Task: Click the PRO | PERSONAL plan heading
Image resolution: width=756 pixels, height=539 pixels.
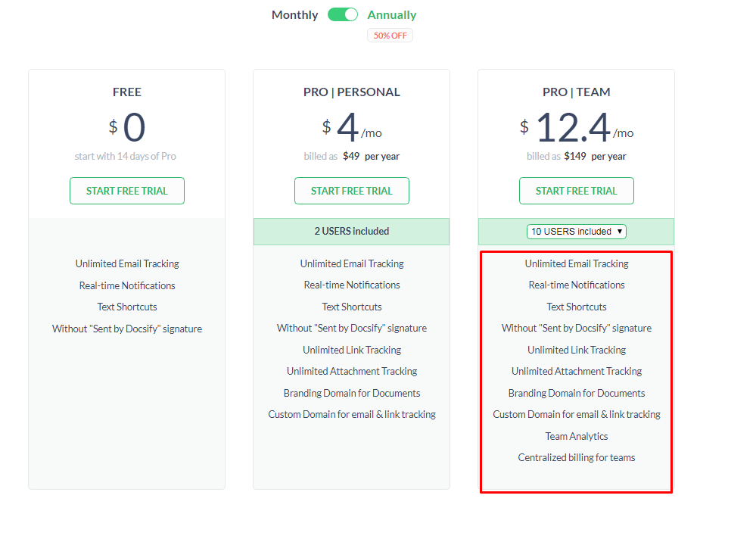Action: pos(351,92)
